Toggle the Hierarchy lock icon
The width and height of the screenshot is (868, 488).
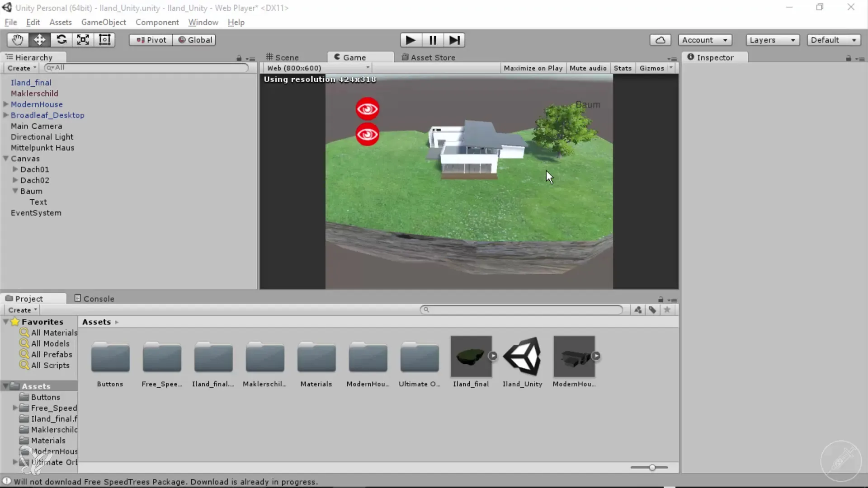point(239,58)
